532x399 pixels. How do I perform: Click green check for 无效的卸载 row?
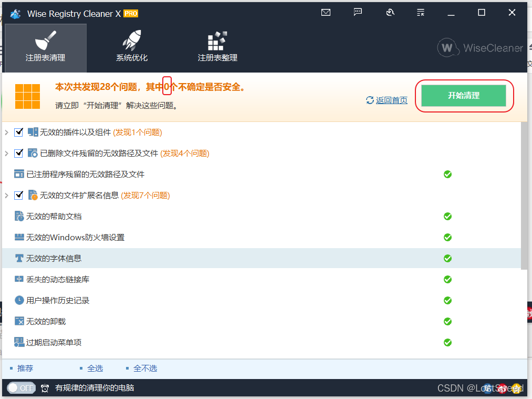pyautogui.click(x=447, y=321)
